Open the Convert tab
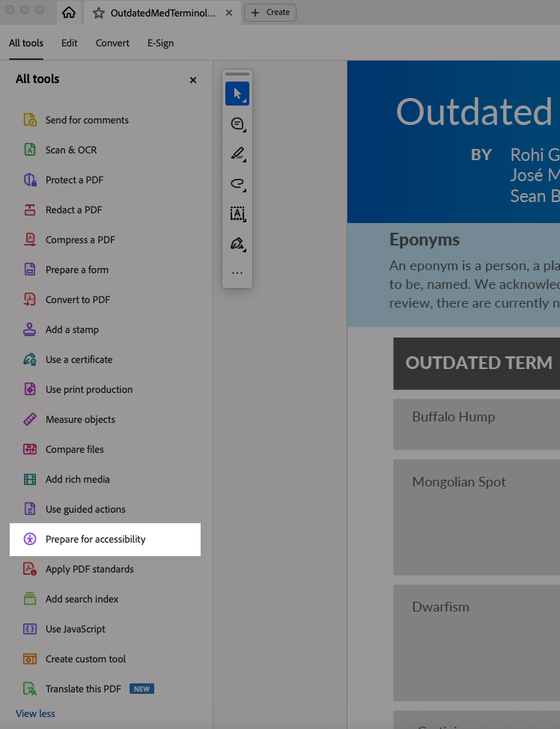Screen dimensions: 560x729 coord(112,43)
